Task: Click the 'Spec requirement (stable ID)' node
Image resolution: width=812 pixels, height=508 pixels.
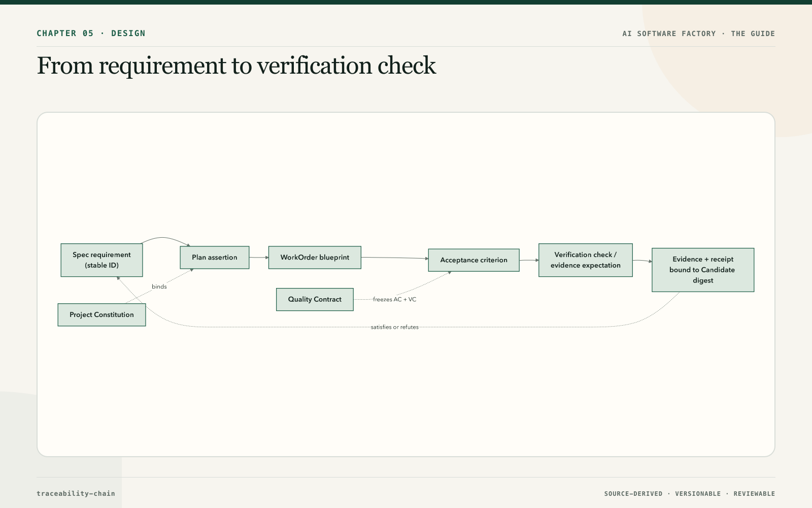Action: 101,260
